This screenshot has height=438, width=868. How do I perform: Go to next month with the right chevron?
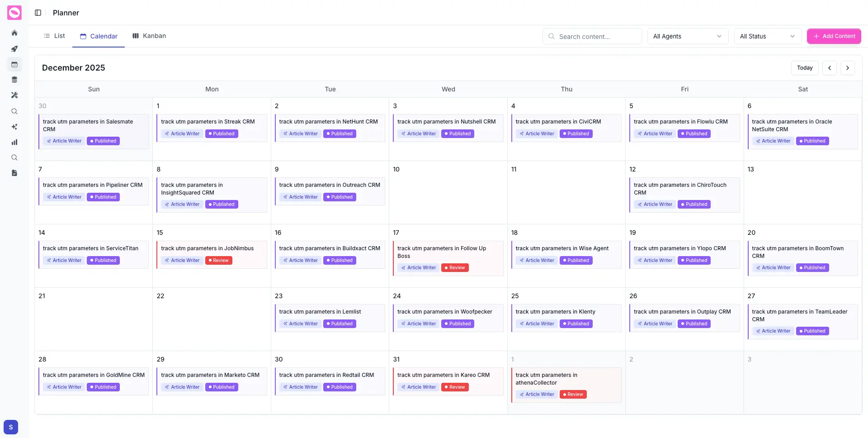tap(848, 67)
